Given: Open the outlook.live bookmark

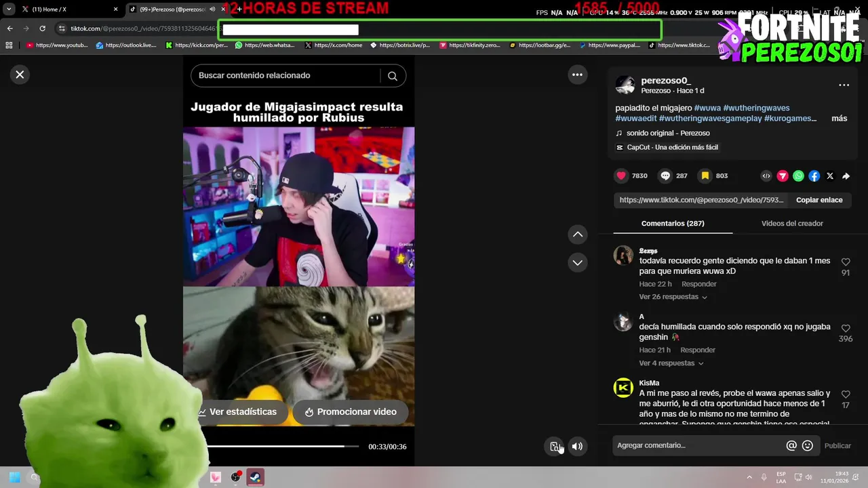Looking at the screenshot, I should pos(126,45).
